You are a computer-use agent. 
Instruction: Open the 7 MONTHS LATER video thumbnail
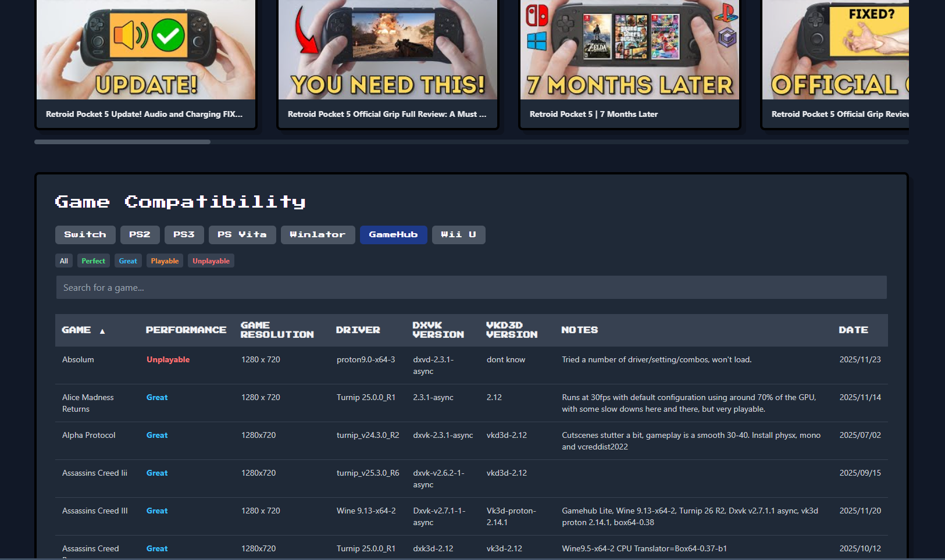tap(630, 49)
